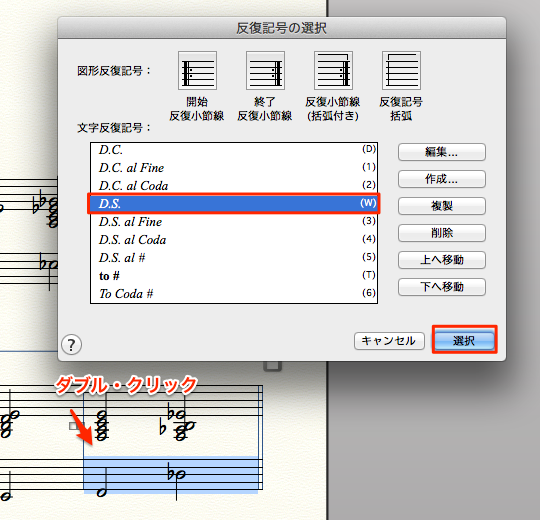Select the repeat bracket (反復記号括弧) icon
Viewport: 540px width, 520px height.
(401, 71)
